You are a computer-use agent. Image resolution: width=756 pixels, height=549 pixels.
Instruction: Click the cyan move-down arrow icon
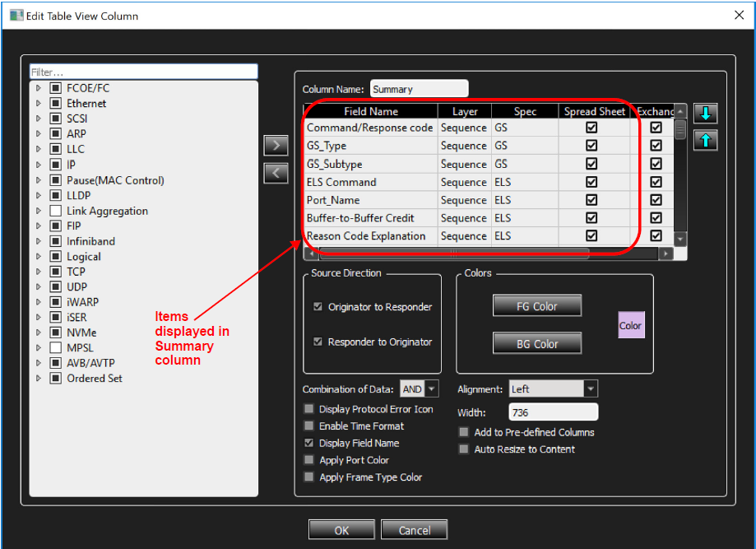[705, 114]
